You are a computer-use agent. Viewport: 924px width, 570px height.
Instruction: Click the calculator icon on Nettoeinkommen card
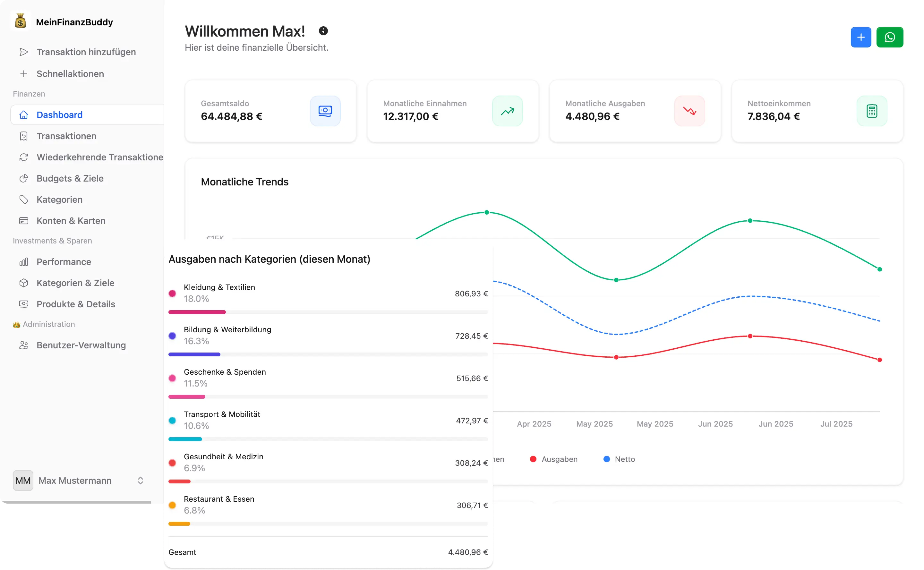coord(872,110)
